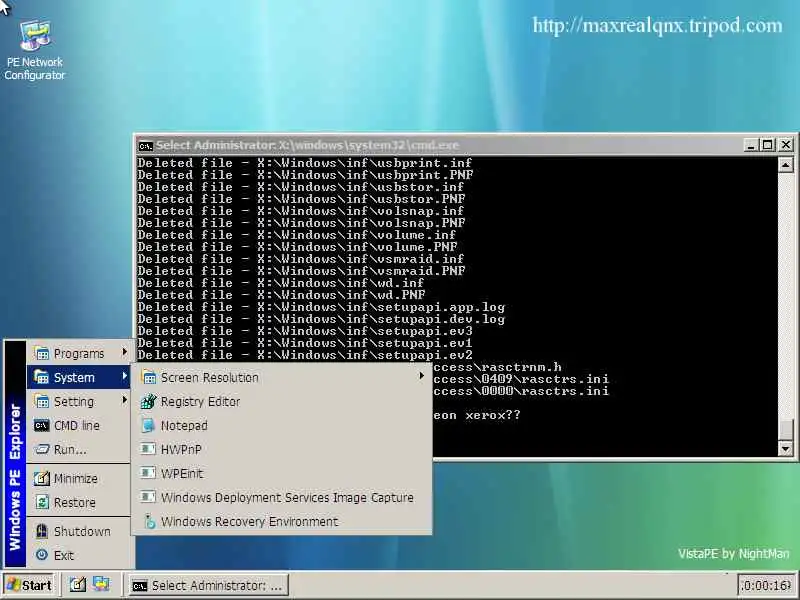Choose Exit from the Start menu
This screenshot has width=800, height=600.
point(80,555)
